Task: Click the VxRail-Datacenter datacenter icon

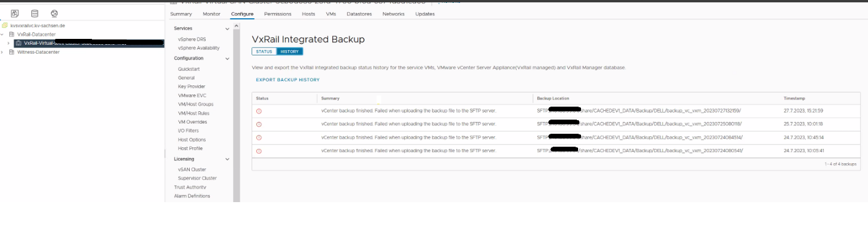Action: 12,34
